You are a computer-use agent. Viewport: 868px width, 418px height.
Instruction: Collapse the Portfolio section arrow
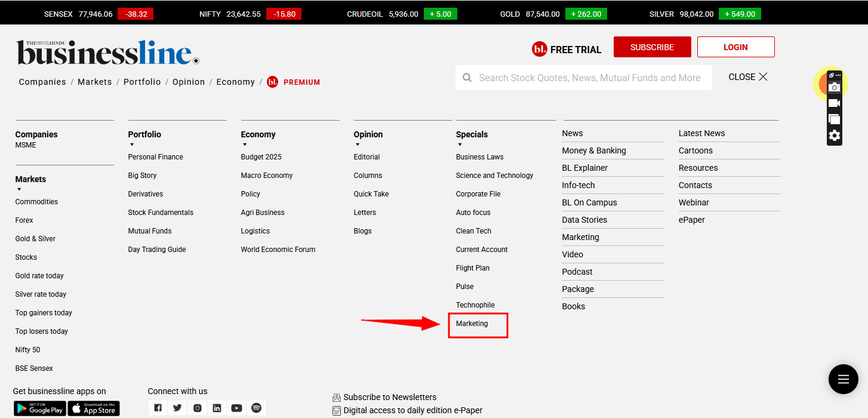(132, 145)
